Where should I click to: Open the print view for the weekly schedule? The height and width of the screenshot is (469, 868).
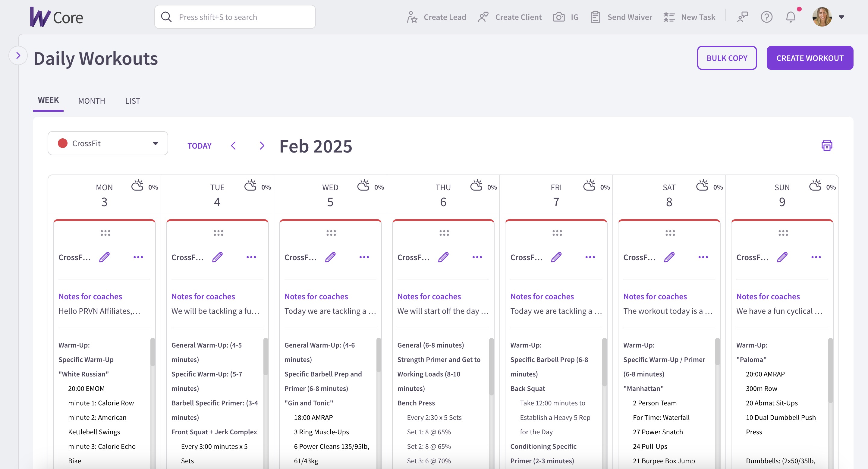click(826, 146)
